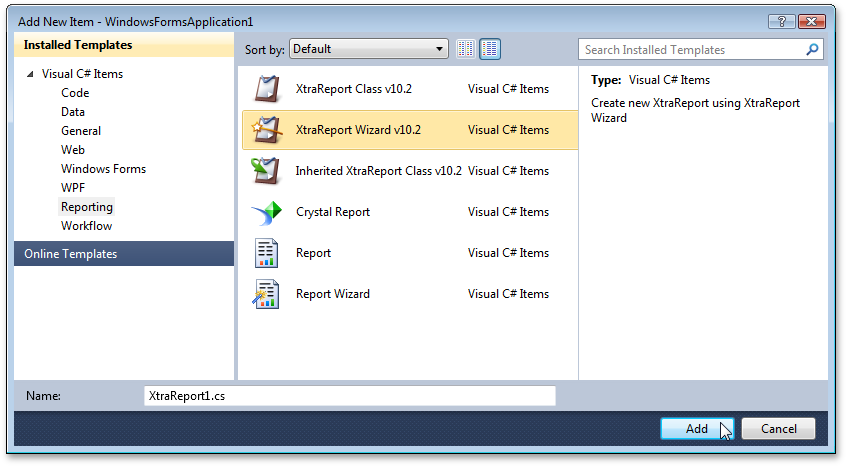Switch to medium icons list view

click(x=490, y=49)
